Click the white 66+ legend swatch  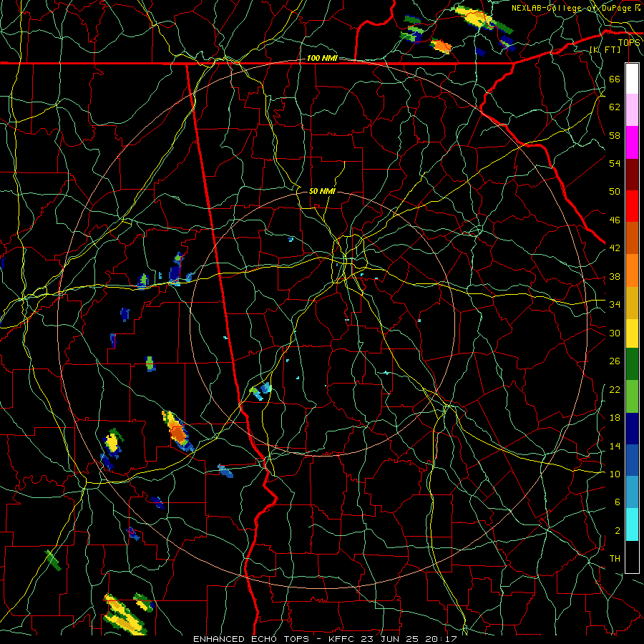point(632,79)
